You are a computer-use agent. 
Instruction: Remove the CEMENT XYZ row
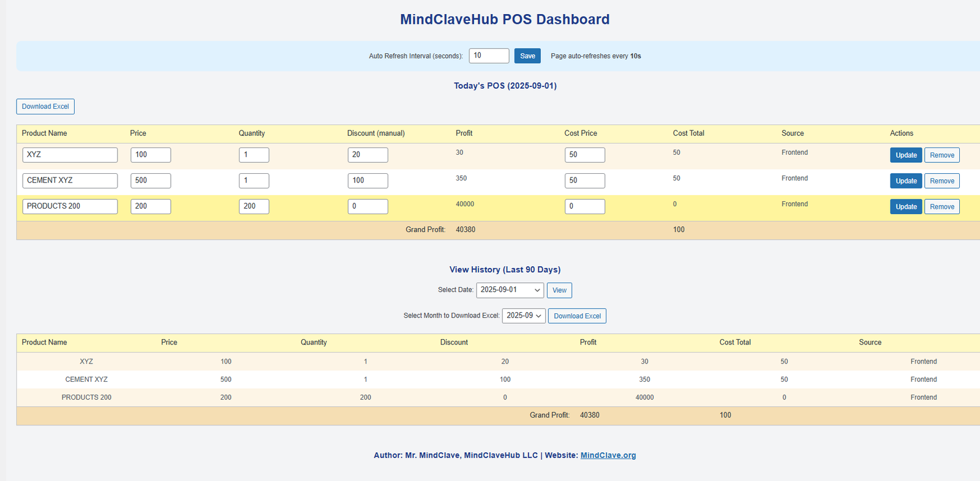pyautogui.click(x=941, y=181)
